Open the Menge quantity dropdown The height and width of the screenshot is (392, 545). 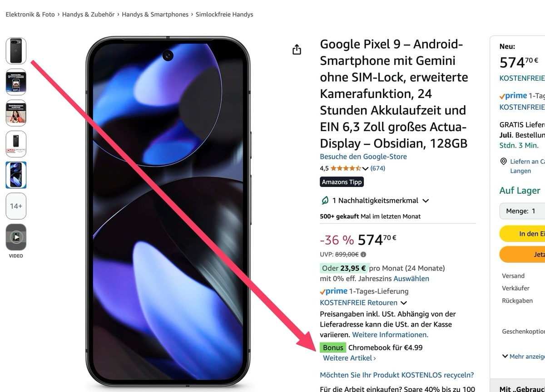[522, 211]
